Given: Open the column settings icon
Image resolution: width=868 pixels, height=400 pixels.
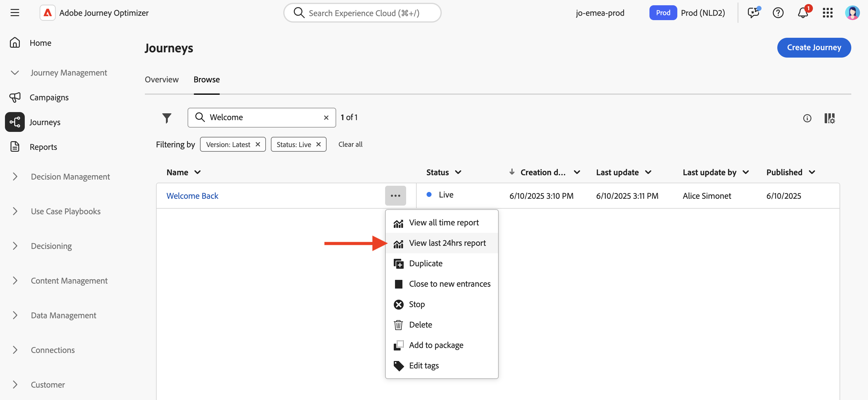Looking at the screenshot, I should (829, 118).
